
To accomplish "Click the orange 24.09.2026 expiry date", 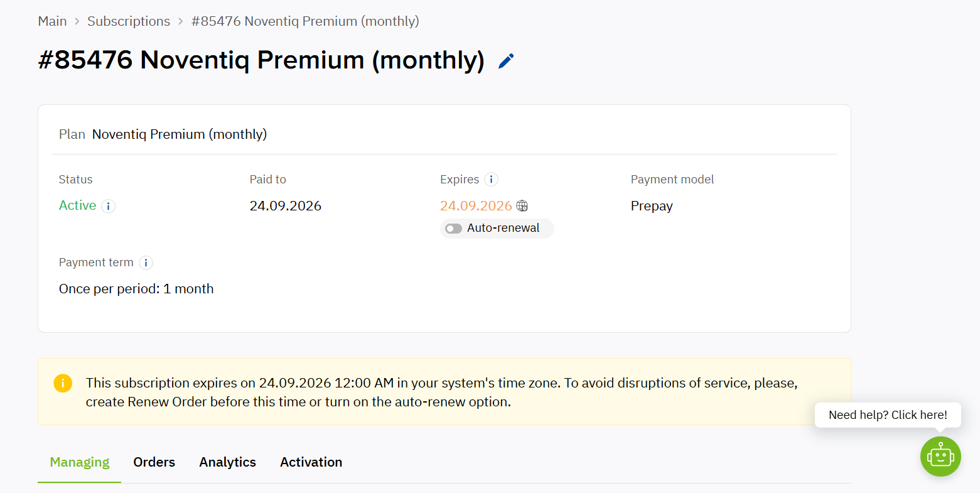I will pos(476,206).
